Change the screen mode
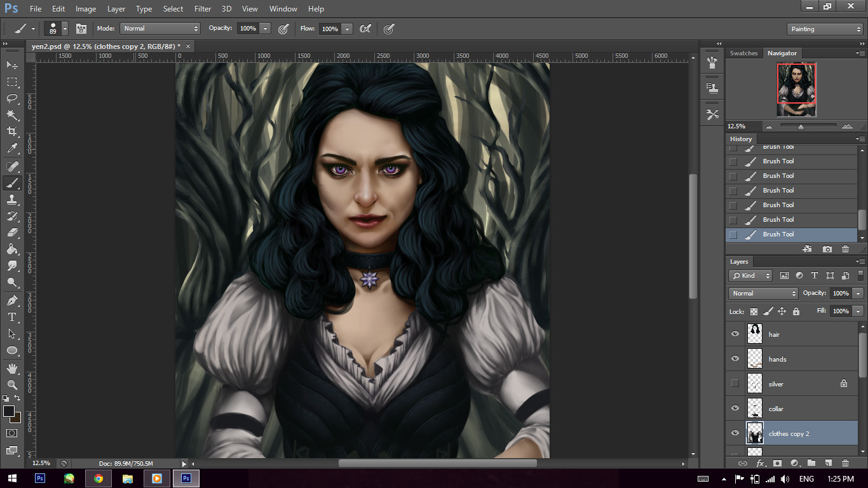The image size is (868, 488). [x=12, y=450]
